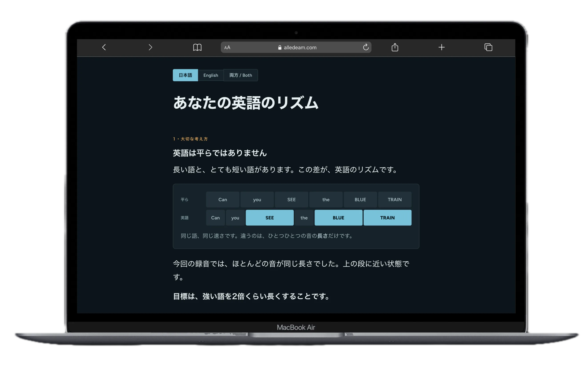Open the share sheet icon
Viewport: 588px width, 365px height.
[x=395, y=47]
